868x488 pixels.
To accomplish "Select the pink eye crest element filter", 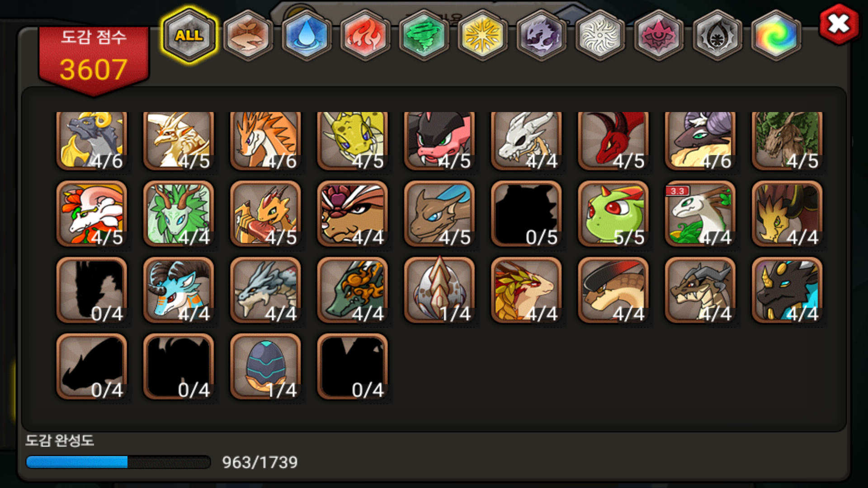I will point(659,35).
